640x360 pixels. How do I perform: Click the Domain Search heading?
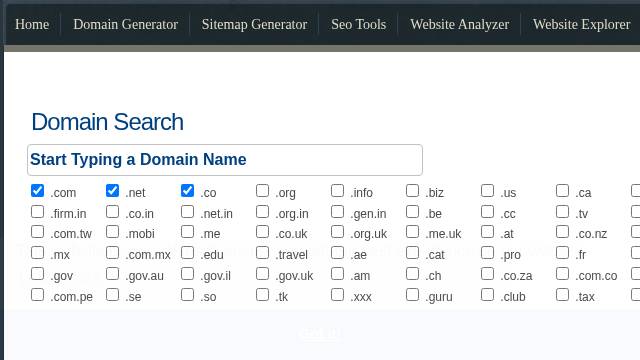(x=107, y=122)
